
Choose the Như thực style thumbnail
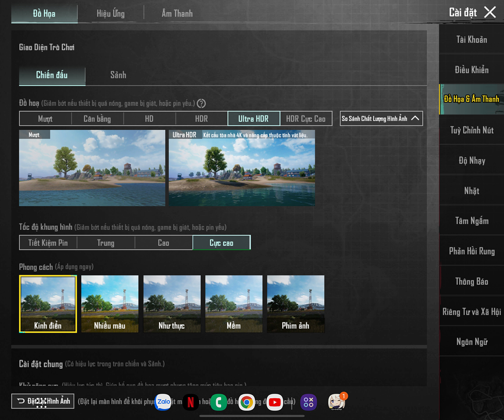pos(172,304)
